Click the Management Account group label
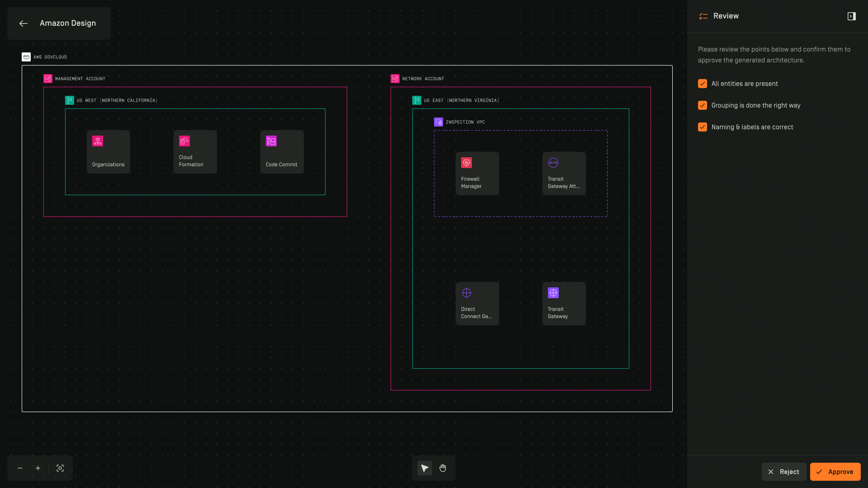 pyautogui.click(x=80, y=79)
